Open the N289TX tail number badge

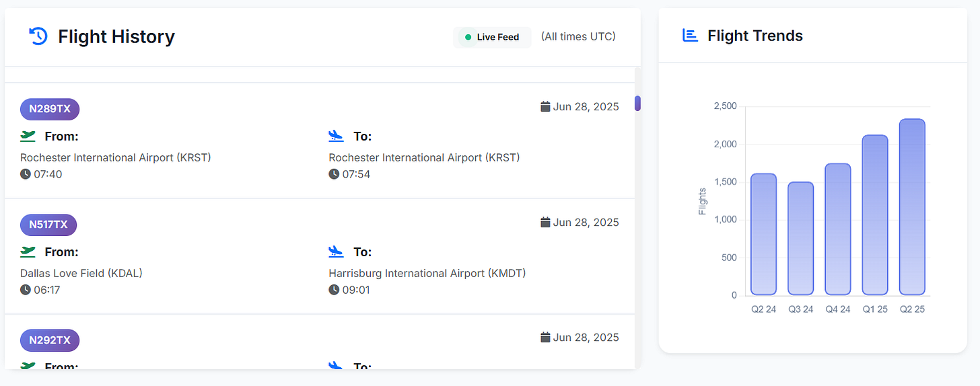50,109
